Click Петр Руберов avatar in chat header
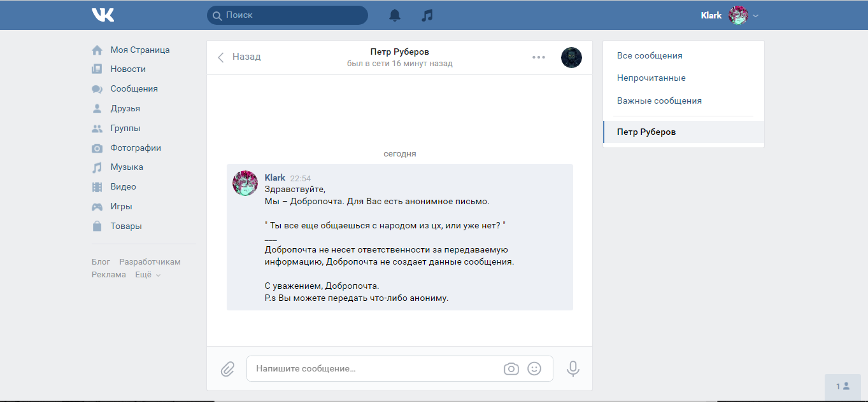The image size is (868, 402). point(571,57)
